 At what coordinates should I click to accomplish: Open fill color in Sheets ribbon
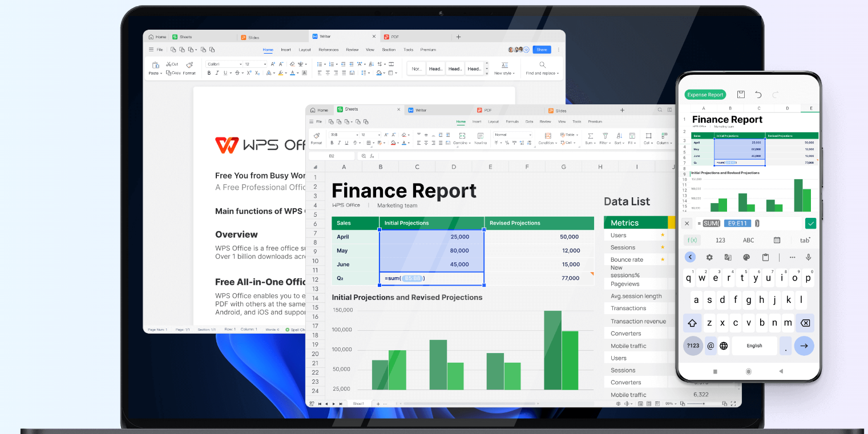tap(393, 143)
